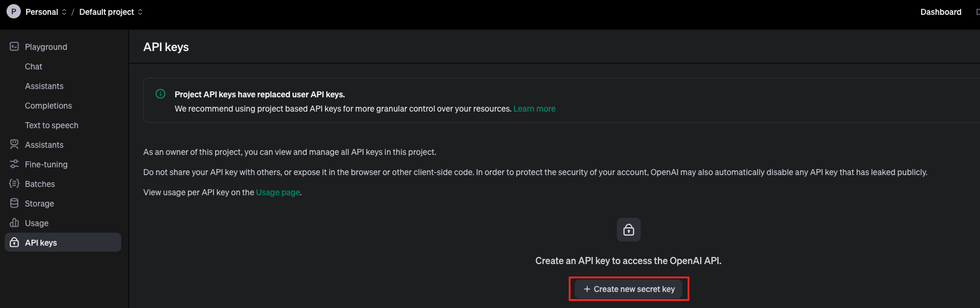Viewport: 980px width, 308px height.
Task: Click the Batches icon in sidebar
Action: tap(14, 183)
